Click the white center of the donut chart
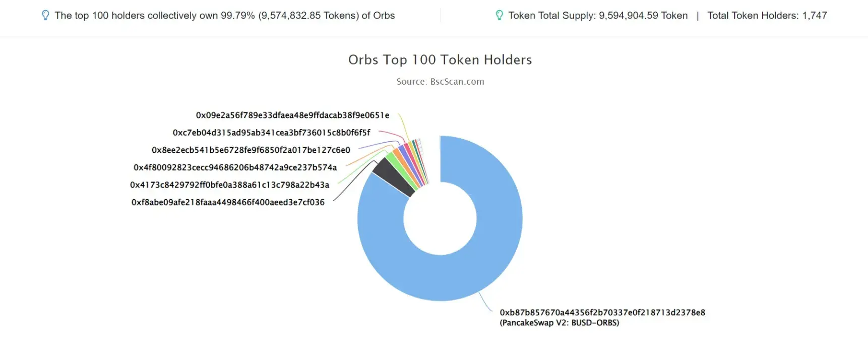This screenshot has height=351, width=868. (440, 218)
